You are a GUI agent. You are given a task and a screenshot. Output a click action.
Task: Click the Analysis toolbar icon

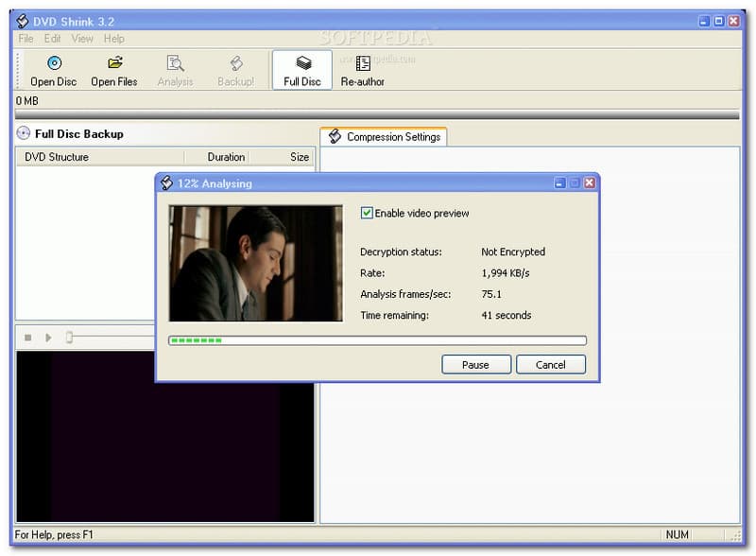175,64
